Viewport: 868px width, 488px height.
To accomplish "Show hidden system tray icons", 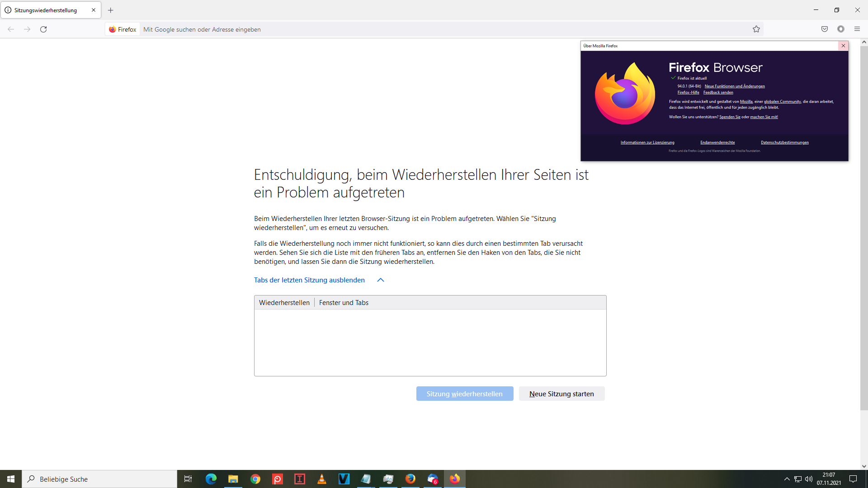I will [787, 479].
